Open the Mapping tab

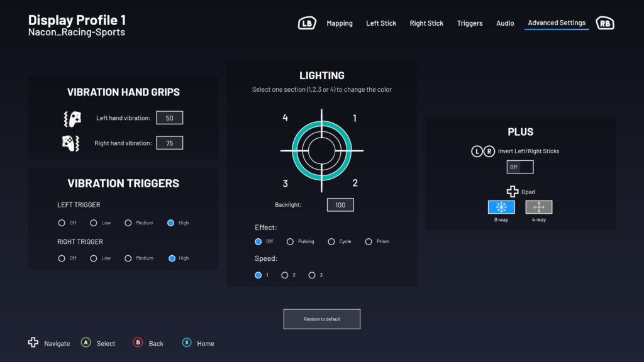click(340, 23)
